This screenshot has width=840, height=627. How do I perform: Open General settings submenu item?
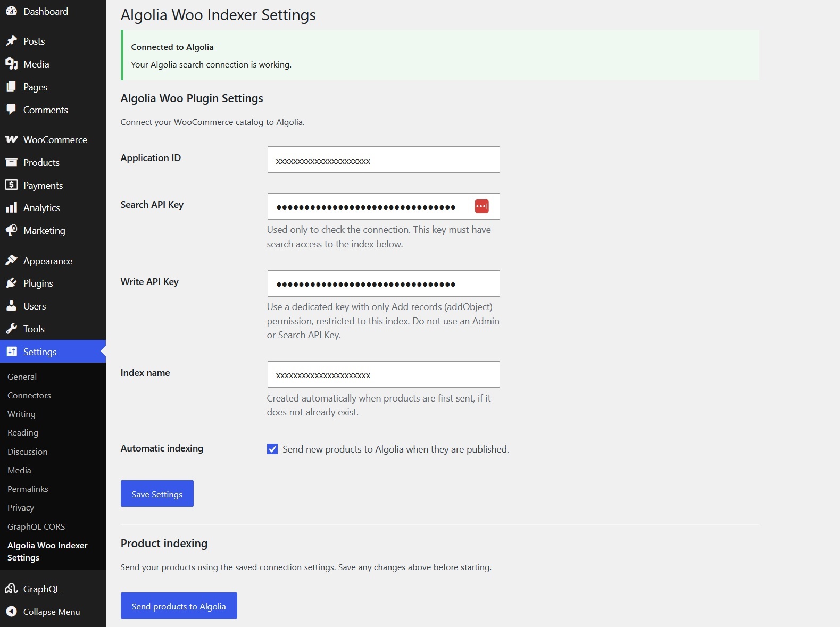pyautogui.click(x=22, y=377)
